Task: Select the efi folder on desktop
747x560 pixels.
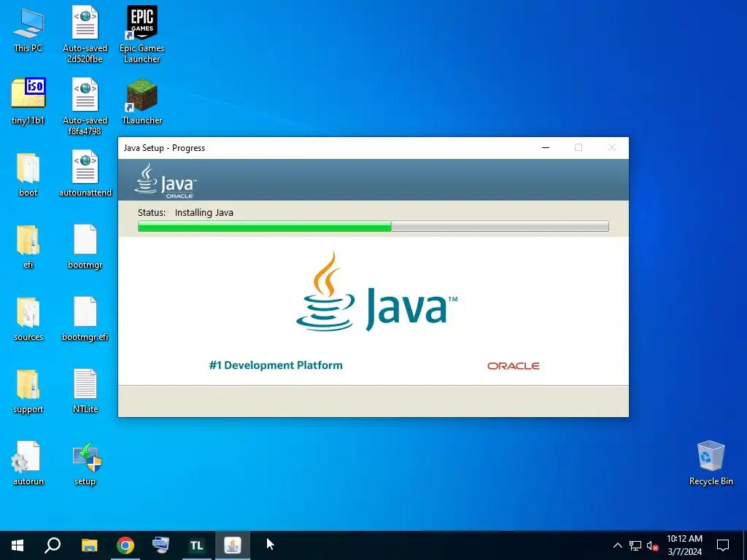Action: tap(28, 246)
